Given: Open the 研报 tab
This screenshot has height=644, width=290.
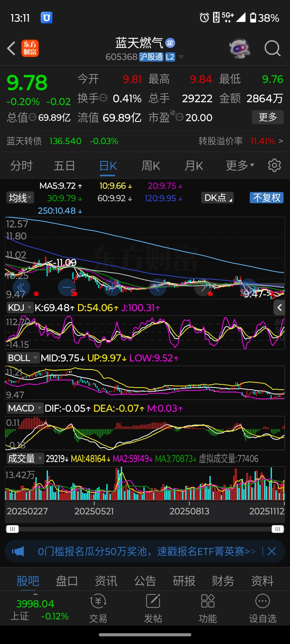Looking at the screenshot, I should coord(184,581).
